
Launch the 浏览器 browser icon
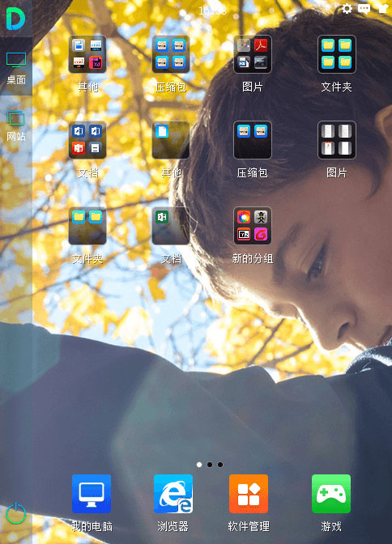click(173, 494)
